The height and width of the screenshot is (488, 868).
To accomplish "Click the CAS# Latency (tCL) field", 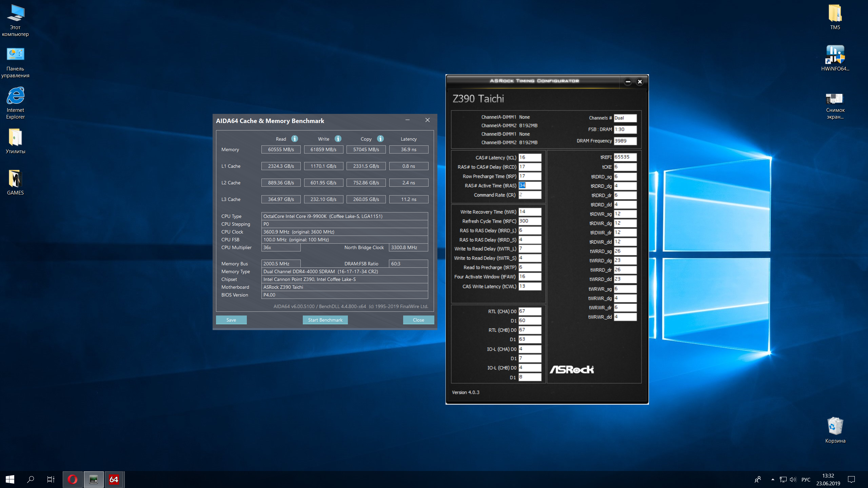I will pyautogui.click(x=530, y=158).
